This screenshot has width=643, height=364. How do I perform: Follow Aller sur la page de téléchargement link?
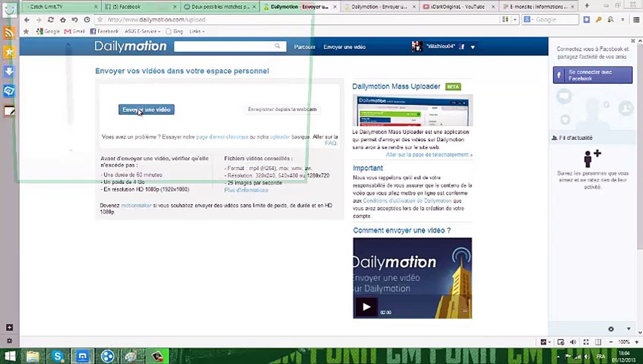tap(429, 155)
